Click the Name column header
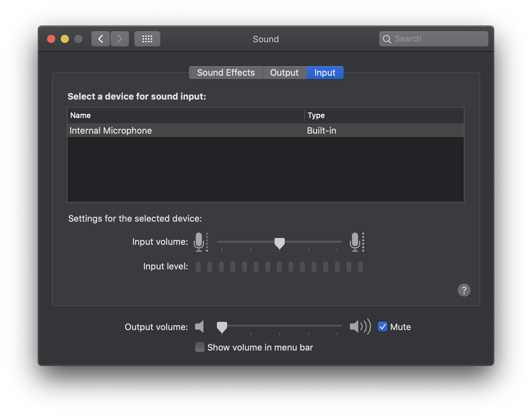This screenshot has width=532, height=416. click(184, 115)
